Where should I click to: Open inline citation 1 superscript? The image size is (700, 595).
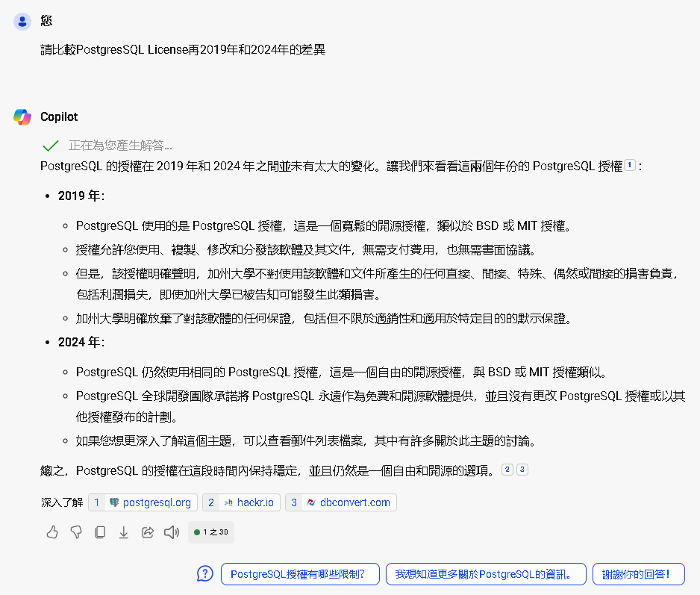629,165
